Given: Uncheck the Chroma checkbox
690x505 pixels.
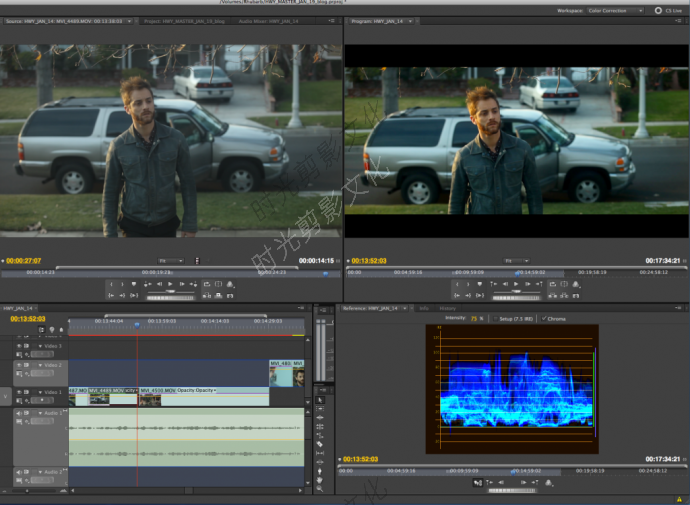Looking at the screenshot, I should pos(544,318).
